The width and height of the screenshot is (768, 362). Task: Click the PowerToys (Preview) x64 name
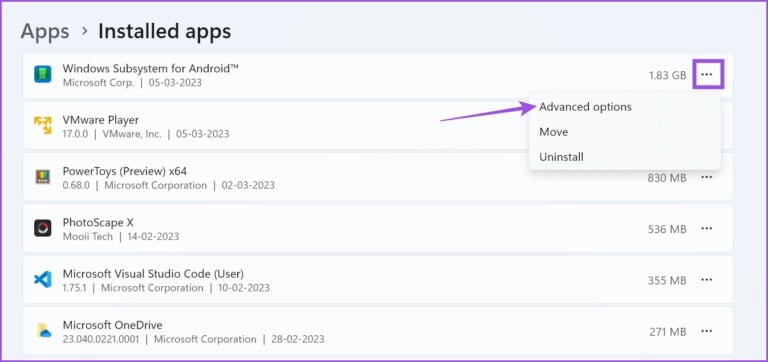point(125,171)
